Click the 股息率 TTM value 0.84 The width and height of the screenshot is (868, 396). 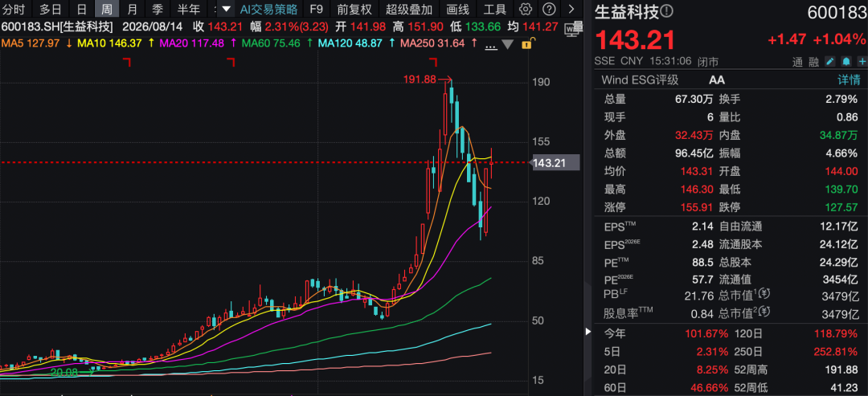pos(700,315)
